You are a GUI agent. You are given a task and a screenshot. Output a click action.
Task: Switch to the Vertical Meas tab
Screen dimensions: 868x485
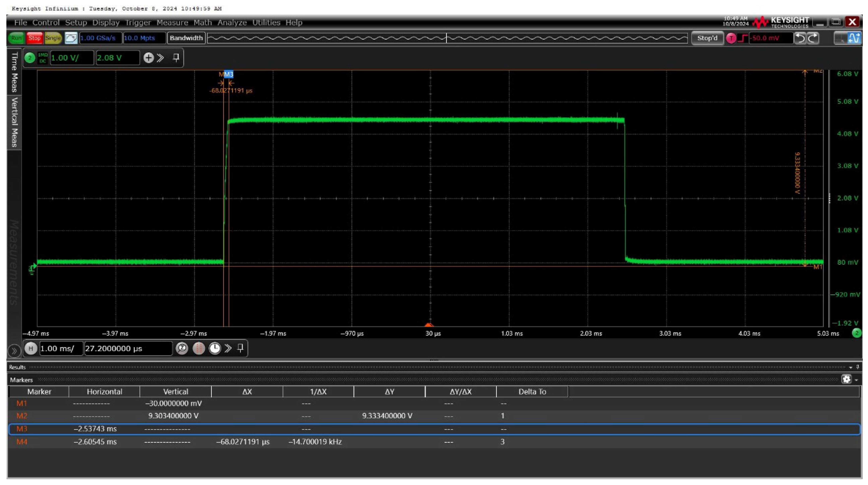tap(14, 122)
